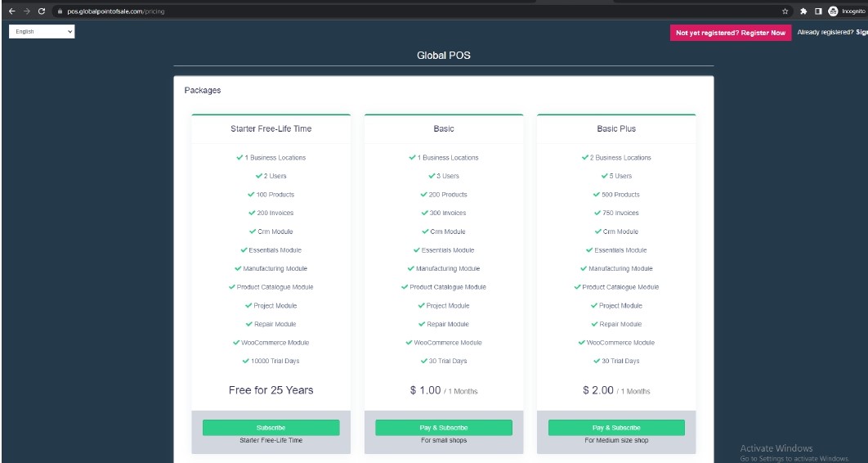Open the browser extensions puzzle icon
This screenshot has height=463, width=868.
coord(803,11)
